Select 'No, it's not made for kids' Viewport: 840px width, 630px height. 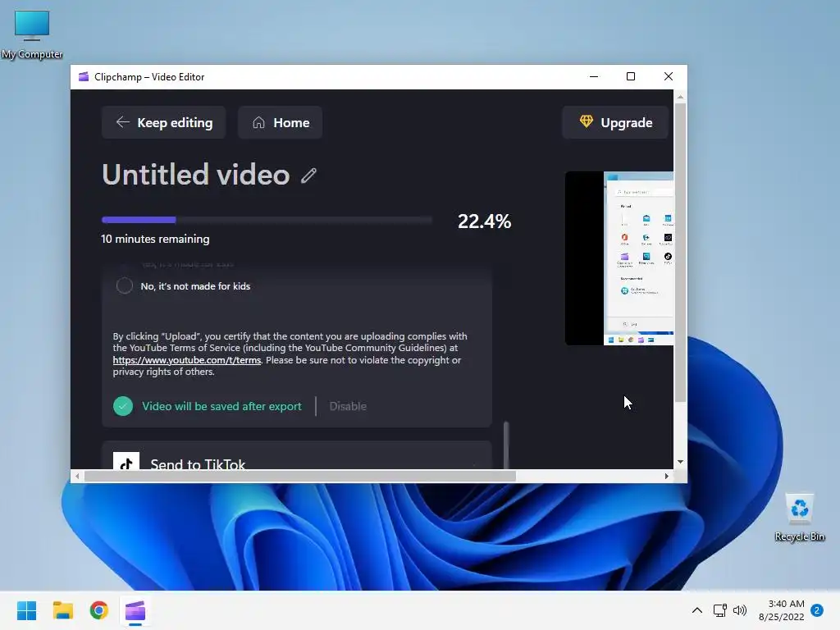(x=125, y=286)
